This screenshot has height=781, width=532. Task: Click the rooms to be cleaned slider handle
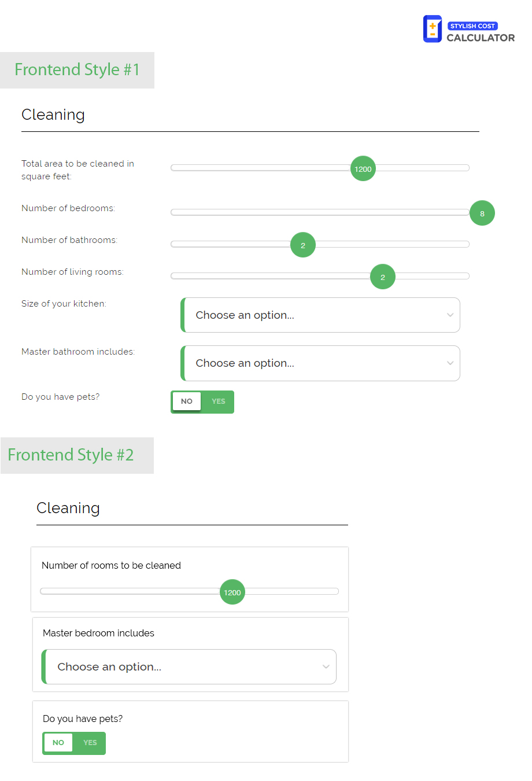coord(232,592)
